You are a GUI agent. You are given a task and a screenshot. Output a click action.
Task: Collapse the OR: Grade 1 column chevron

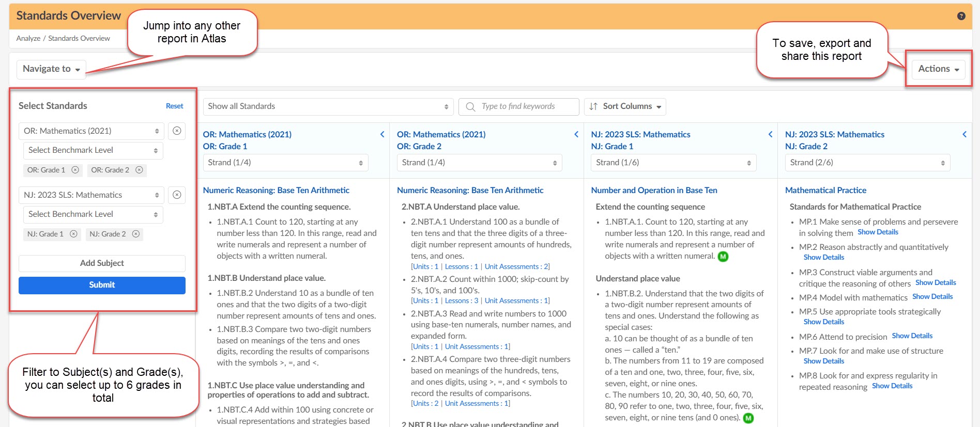tap(382, 134)
